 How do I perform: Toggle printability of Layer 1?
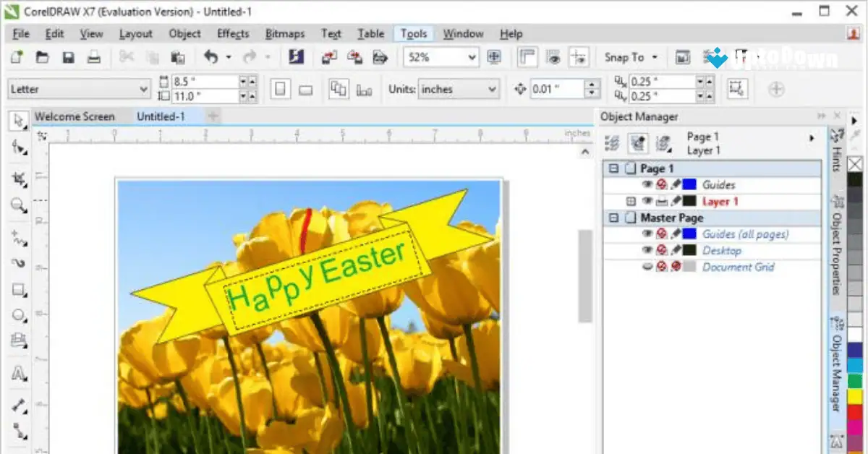coord(661,201)
